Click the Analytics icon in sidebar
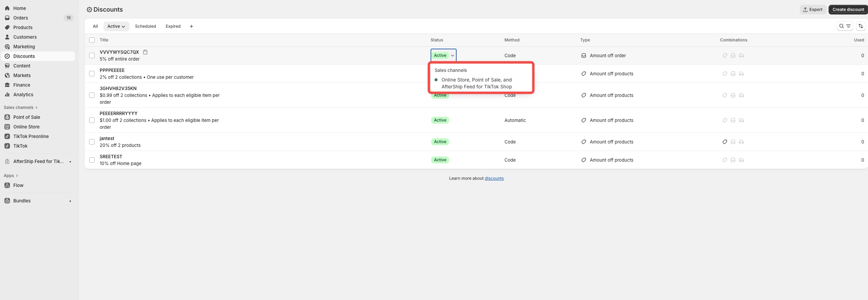Viewport: 868px width, 300px height. pos(7,95)
